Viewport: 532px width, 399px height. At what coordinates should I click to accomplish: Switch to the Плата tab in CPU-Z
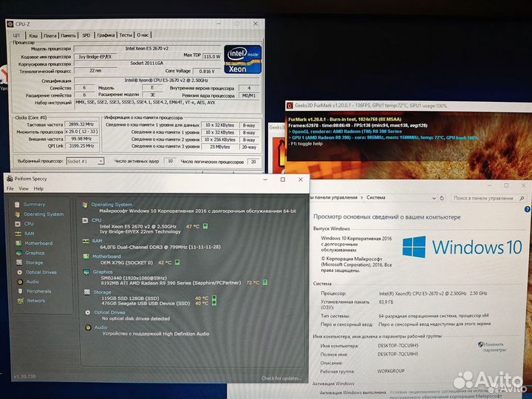50,35
